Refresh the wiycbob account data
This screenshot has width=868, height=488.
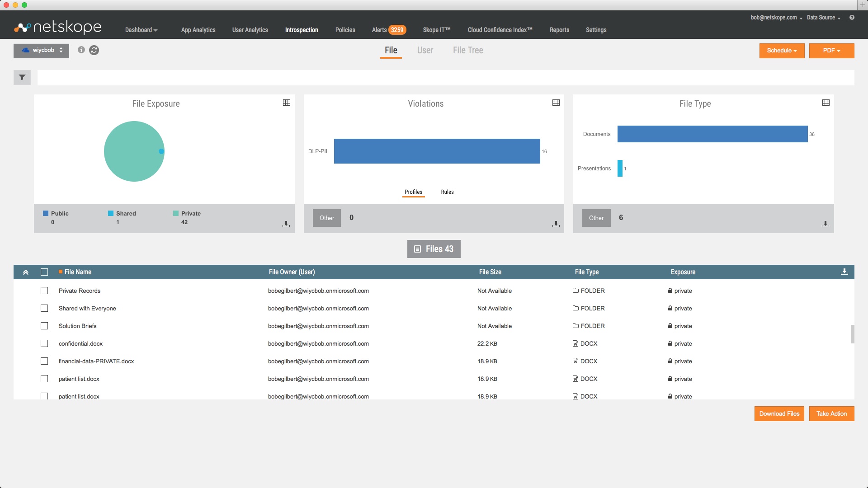coord(94,51)
